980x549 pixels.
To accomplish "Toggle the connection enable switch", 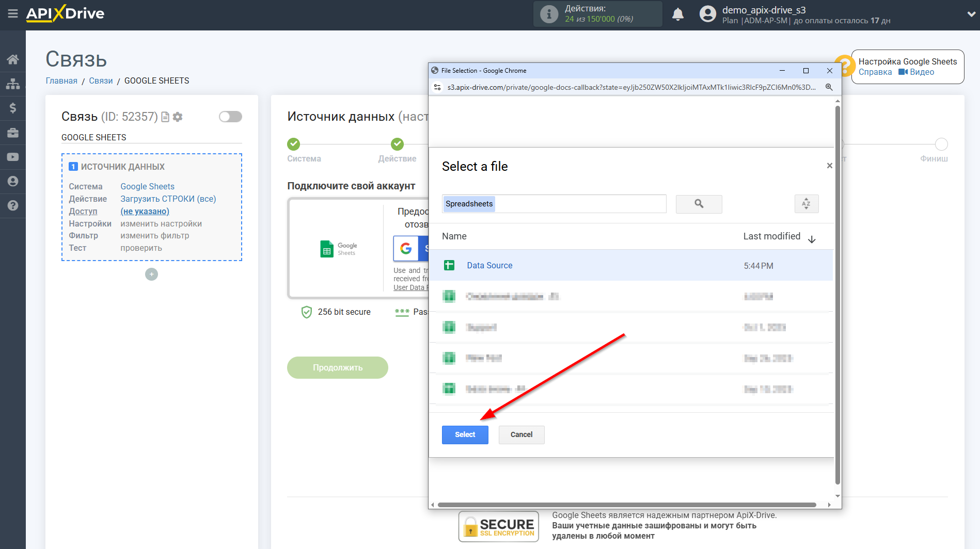I will 230,117.
